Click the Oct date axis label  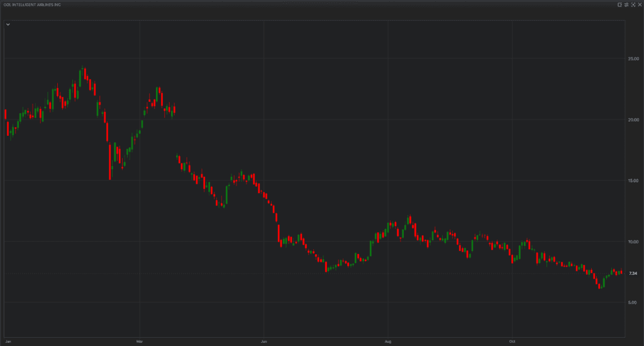point(512,342)
